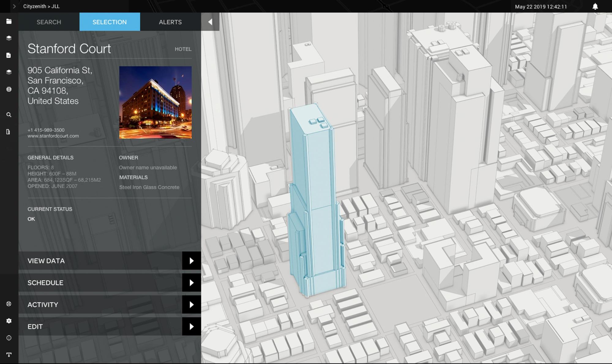The height and width of the screenshot is (364, 612).
Task: Select the building icon in sidebar
Action: point(8,132)
